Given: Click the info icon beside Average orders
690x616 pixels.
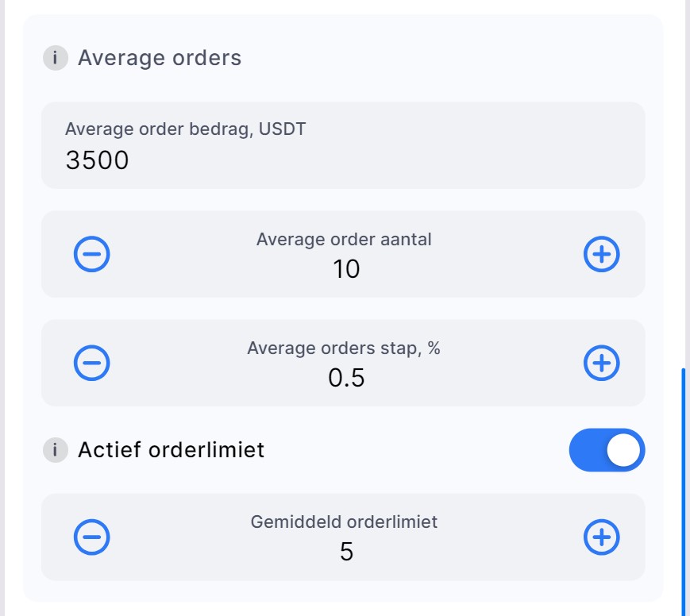Looking at the screenshot, I should (x=55, y=58).
